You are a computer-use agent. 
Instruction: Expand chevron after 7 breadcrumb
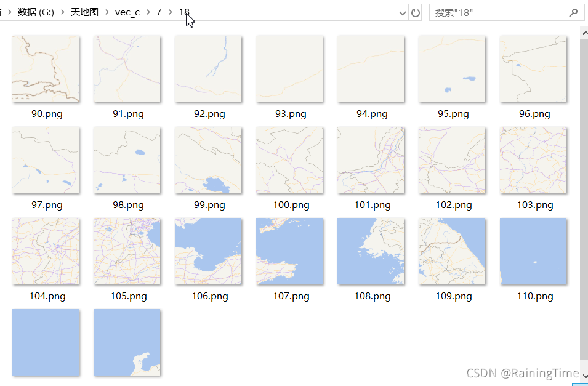(171, 12)
